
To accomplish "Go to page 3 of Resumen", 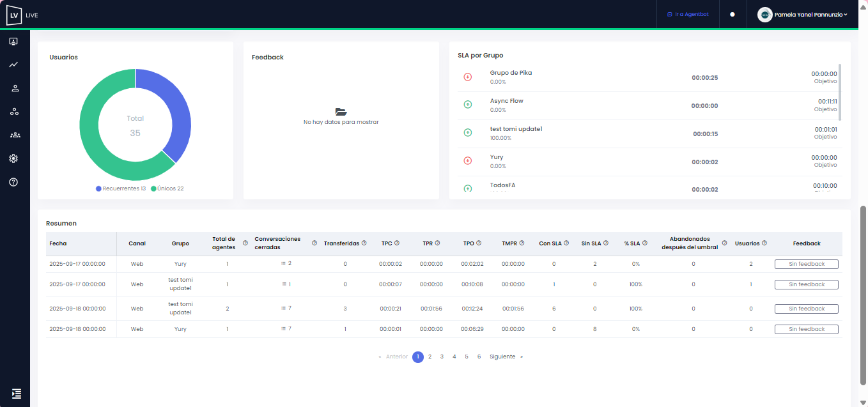I will click(442, 357).
